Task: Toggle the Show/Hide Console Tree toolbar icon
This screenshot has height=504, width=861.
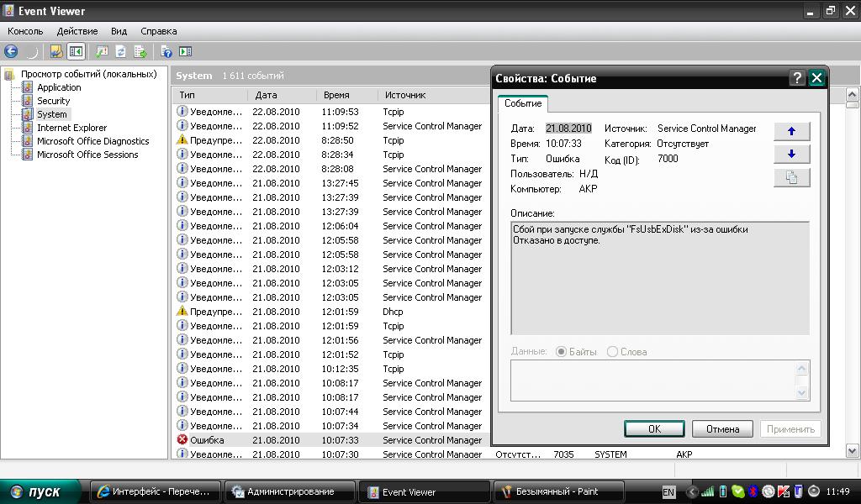Action: coord(76,51)
